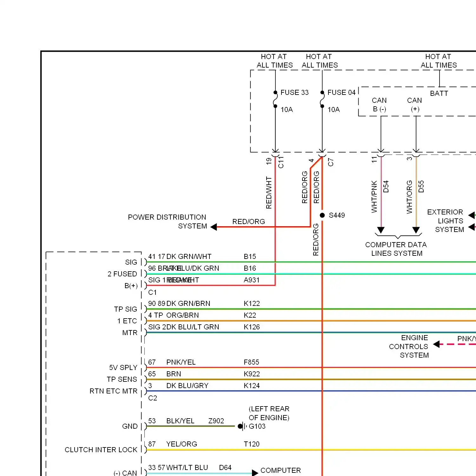Click the arrowhead pointing to POWER DISTRIBUTION SYSTEM

pos(214,227)
